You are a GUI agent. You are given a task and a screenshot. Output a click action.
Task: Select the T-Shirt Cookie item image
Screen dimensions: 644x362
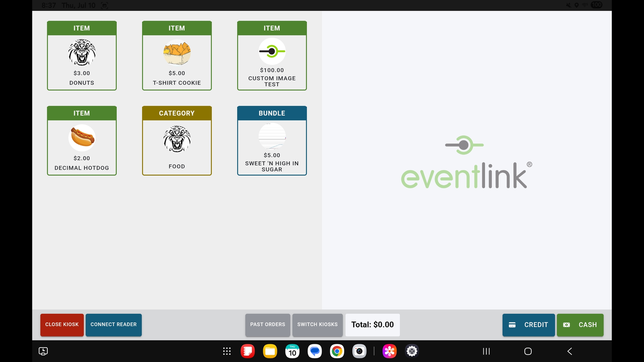coord(177,52)
